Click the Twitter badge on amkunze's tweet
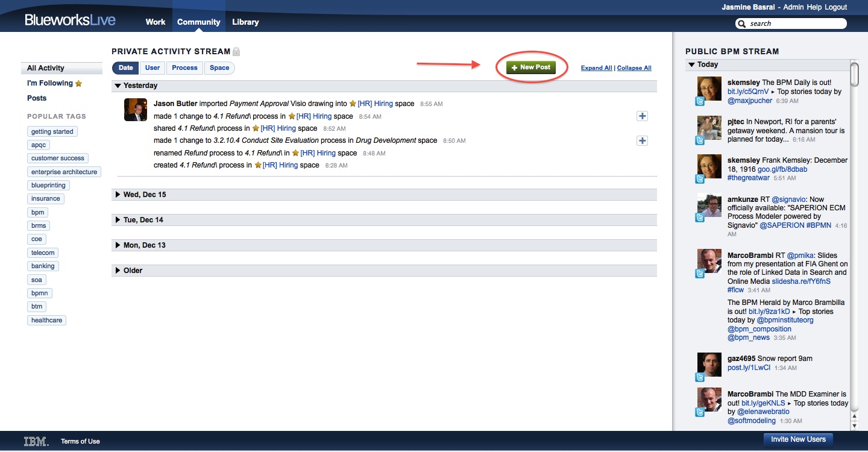Screen dimensions: 868x452 coord(700,218)
